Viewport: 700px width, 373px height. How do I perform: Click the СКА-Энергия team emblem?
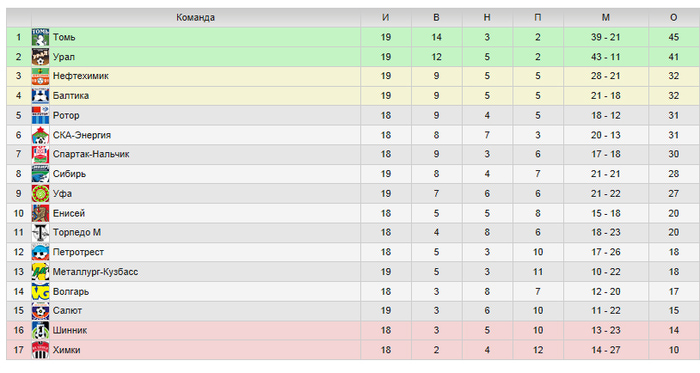(40, 135)
